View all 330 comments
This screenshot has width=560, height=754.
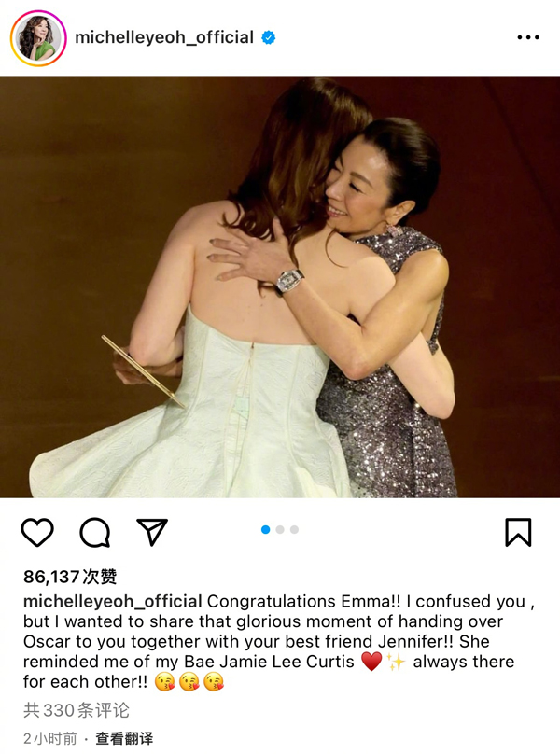[77, 710]
